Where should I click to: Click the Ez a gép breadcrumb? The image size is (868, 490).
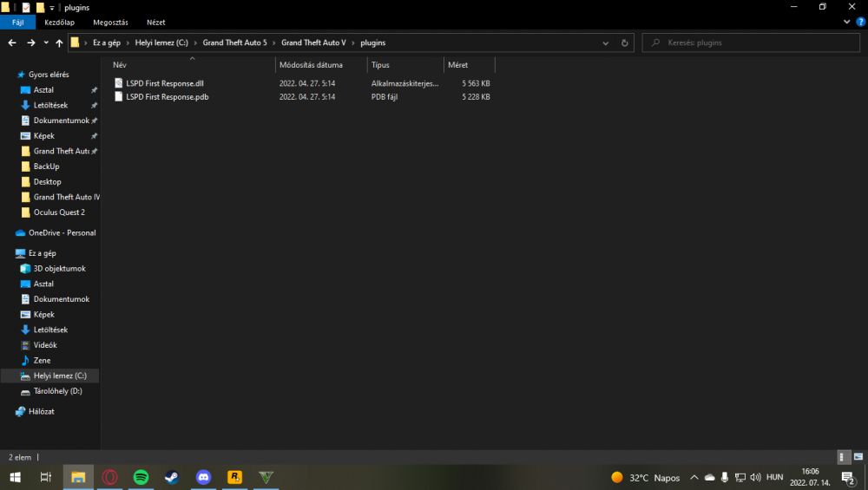tap(106, 42)
